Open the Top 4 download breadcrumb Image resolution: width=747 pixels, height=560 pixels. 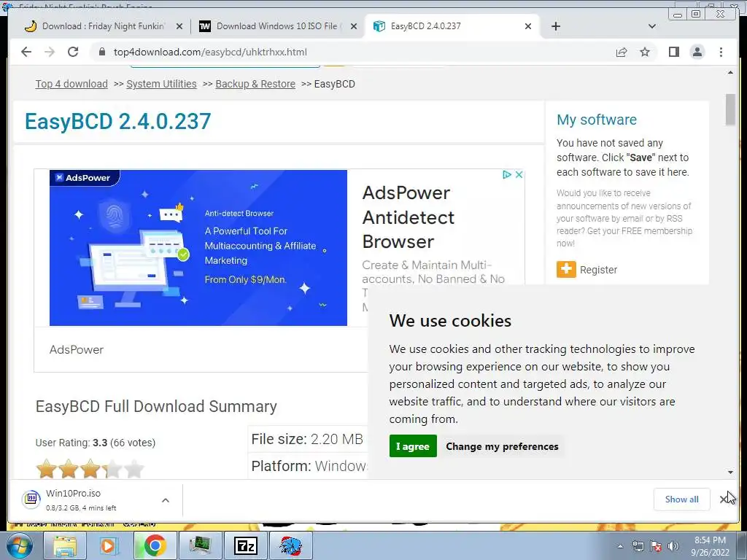coord(71,84)
